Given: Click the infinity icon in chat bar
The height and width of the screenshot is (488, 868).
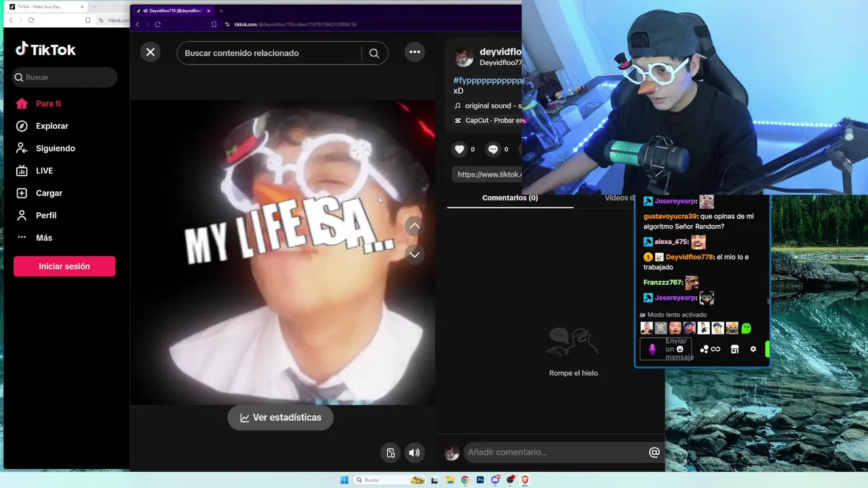Looking at the screenshot, I should [x=715, y=349].
